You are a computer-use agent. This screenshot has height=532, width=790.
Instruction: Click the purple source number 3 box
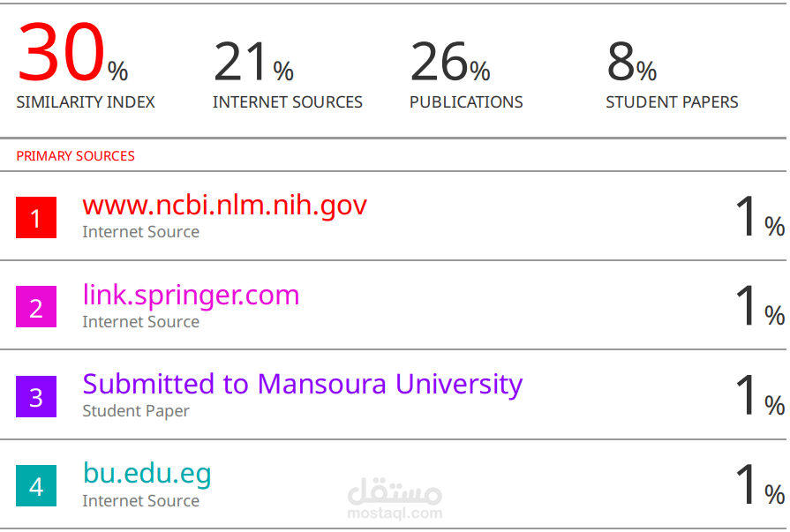click(36, 397)
